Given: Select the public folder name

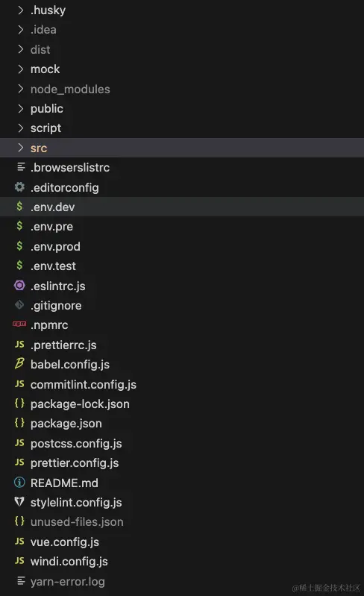Looking at the screenshot, I should pos(47,109).
